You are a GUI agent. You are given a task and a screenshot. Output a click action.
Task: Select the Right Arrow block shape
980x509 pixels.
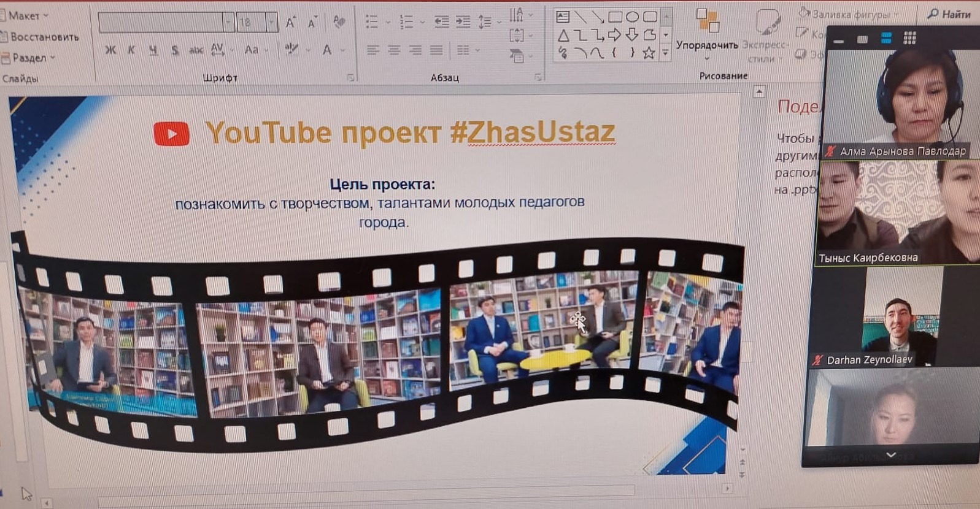coord(615,35)
